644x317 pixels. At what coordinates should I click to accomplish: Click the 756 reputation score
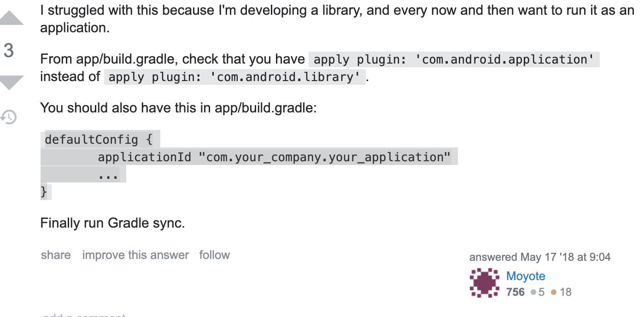[x=515, y=292]
